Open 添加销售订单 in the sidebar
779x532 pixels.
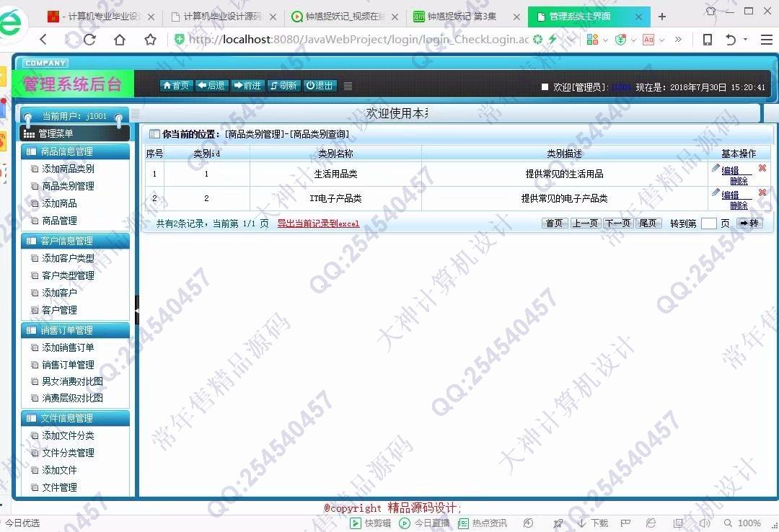pyautogui.click(x=68, y=347)
